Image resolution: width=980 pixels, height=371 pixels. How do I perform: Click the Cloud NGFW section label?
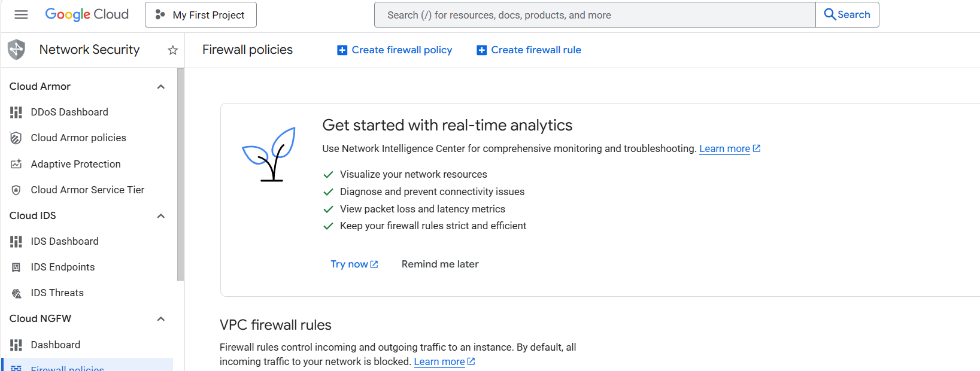pos(40,319)
